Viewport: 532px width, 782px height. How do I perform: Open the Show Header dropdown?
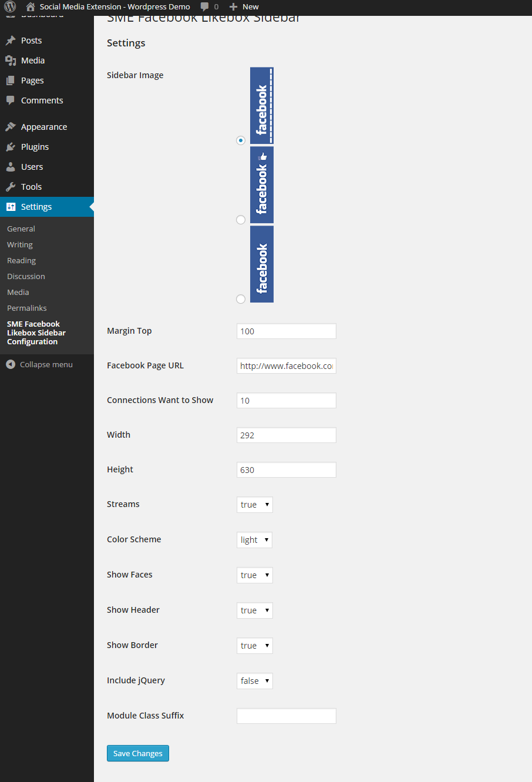[255, 610]
